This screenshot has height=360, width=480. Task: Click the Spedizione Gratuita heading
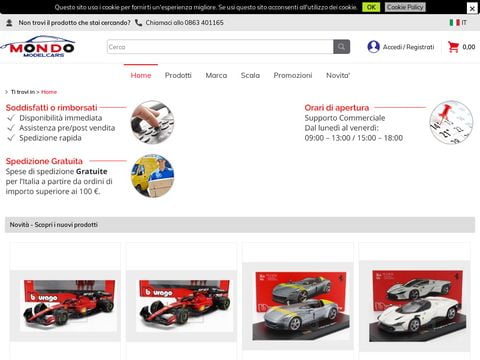[x=44, y=161]
